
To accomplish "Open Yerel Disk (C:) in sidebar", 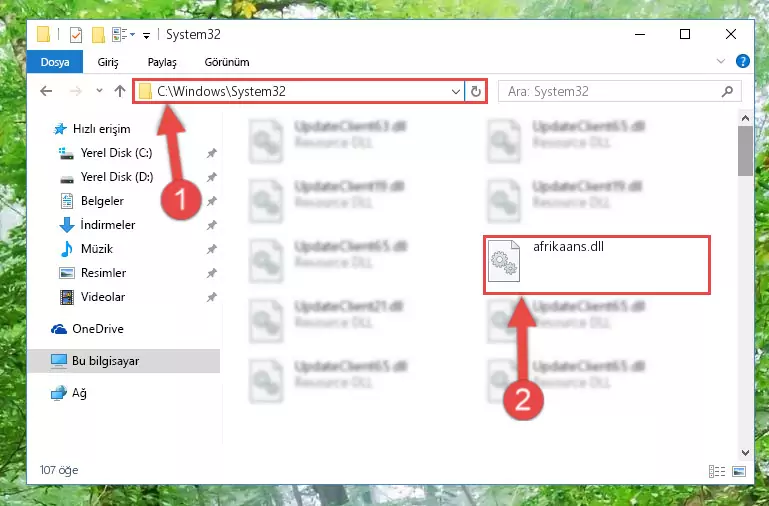I will pyautogui.click(x=116, y=153).
